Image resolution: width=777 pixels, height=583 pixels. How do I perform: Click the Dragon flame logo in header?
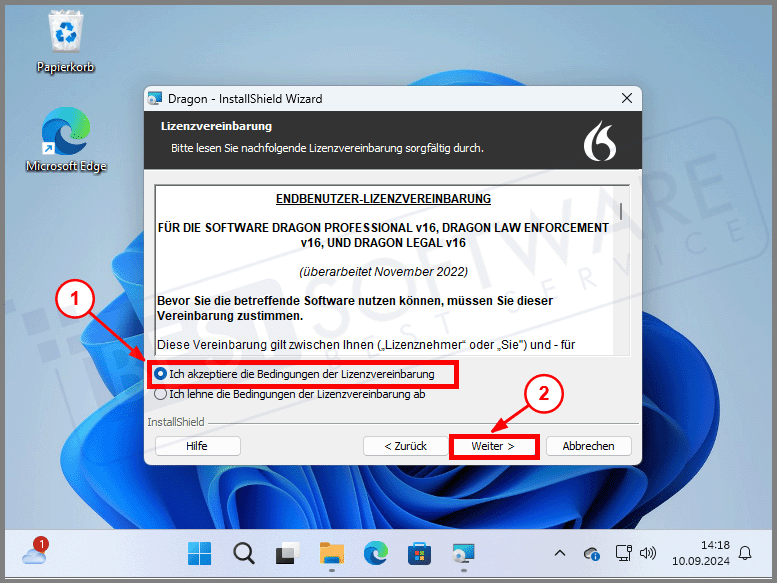click(600, 141)
